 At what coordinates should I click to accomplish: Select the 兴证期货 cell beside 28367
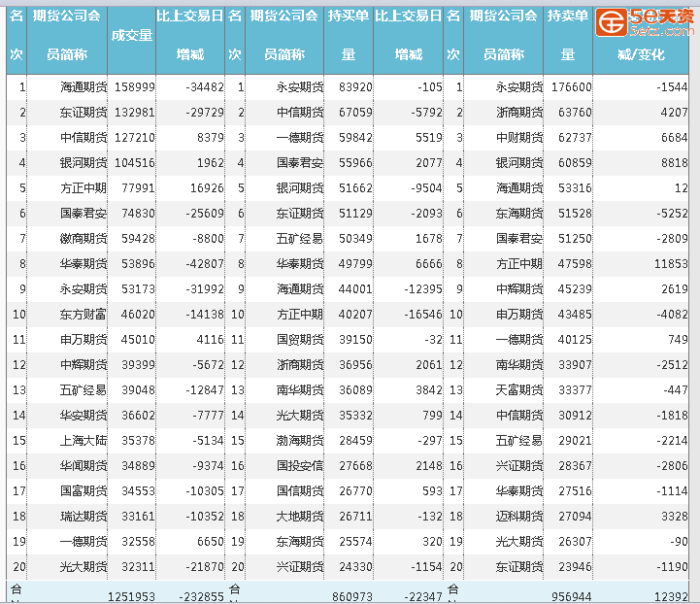tap(519, 465)
